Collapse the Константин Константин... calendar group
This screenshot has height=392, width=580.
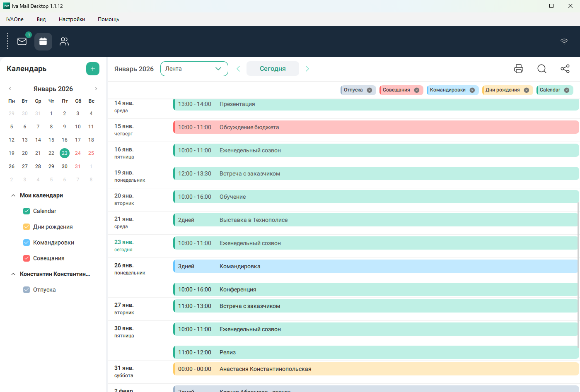tap(13, 274)
